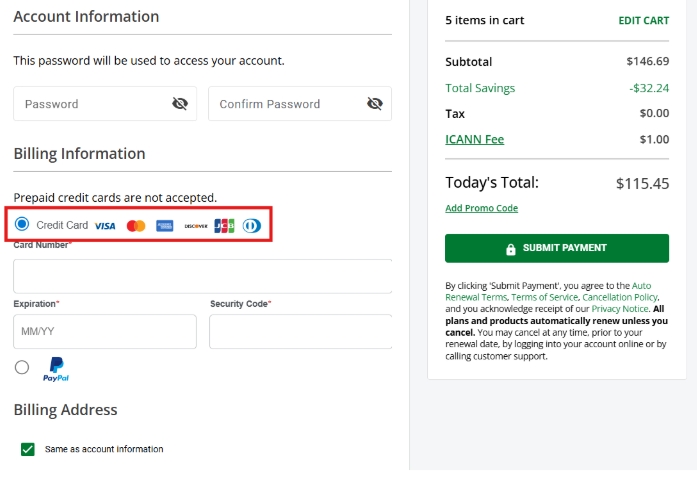Screen dimensions: 697x486
Task: Open the Privacy Notice link
Action: (x=620, y=309)
